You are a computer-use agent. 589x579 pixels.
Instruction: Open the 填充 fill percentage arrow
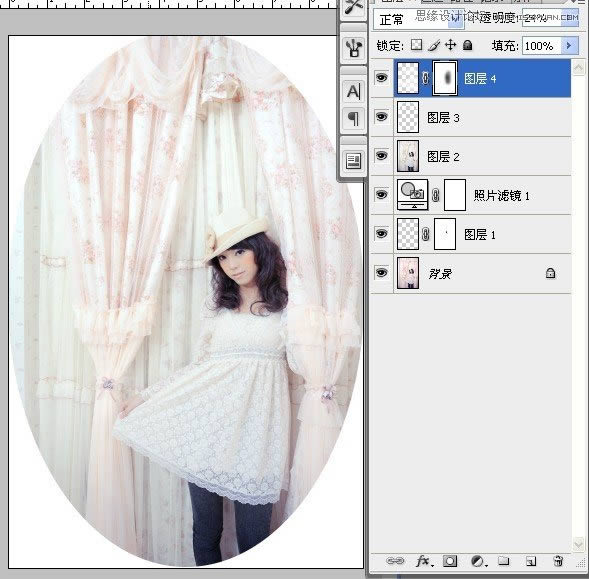pos(569,45)
